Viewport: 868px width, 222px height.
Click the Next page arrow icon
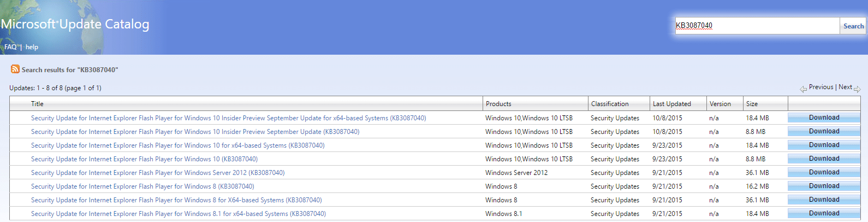(x=857, y=89)
